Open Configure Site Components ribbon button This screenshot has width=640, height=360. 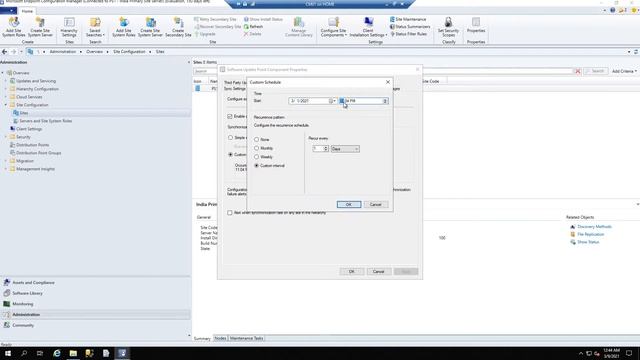point(333,27)
